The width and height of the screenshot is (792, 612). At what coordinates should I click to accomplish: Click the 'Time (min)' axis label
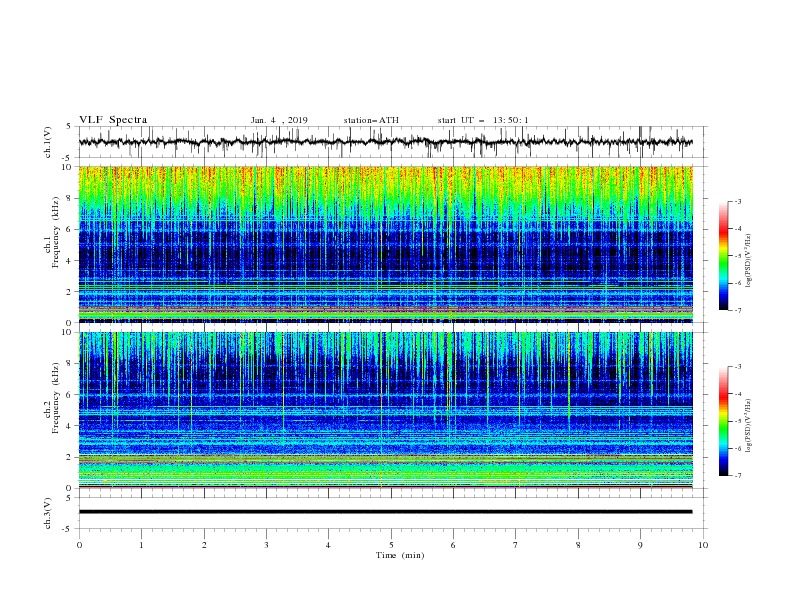[x=400, y=555]
